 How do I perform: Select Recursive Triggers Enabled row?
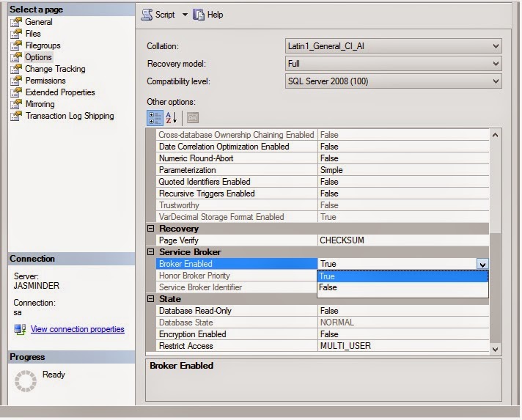tap(323, 194)
